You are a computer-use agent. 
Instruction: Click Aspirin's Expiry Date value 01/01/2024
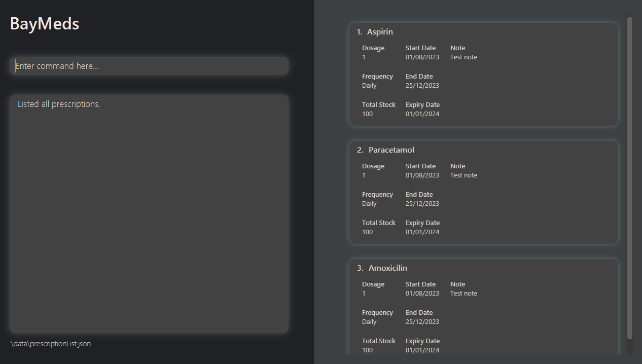tap(422, 114)
